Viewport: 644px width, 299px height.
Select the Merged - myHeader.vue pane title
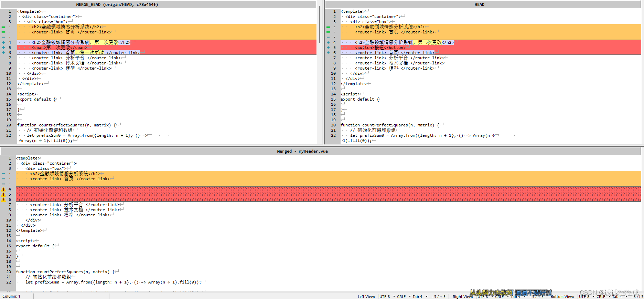[x=302, y=151]
